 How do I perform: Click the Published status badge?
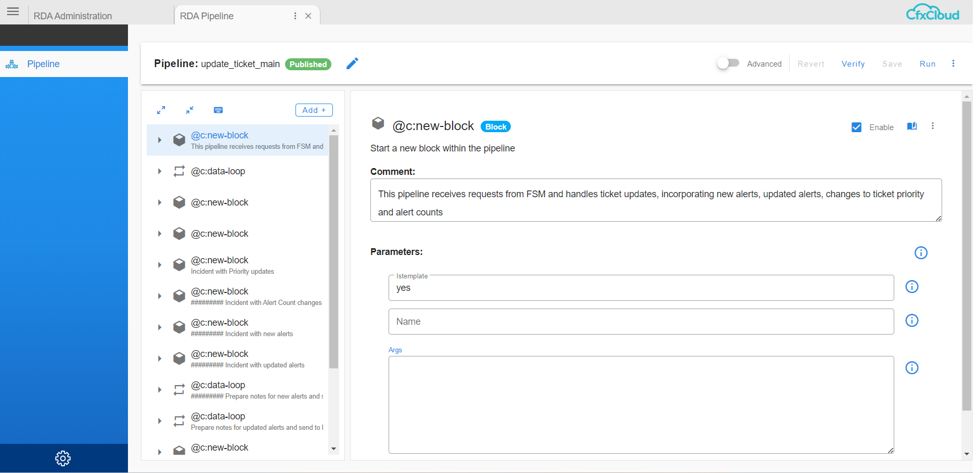coord(308,64)
